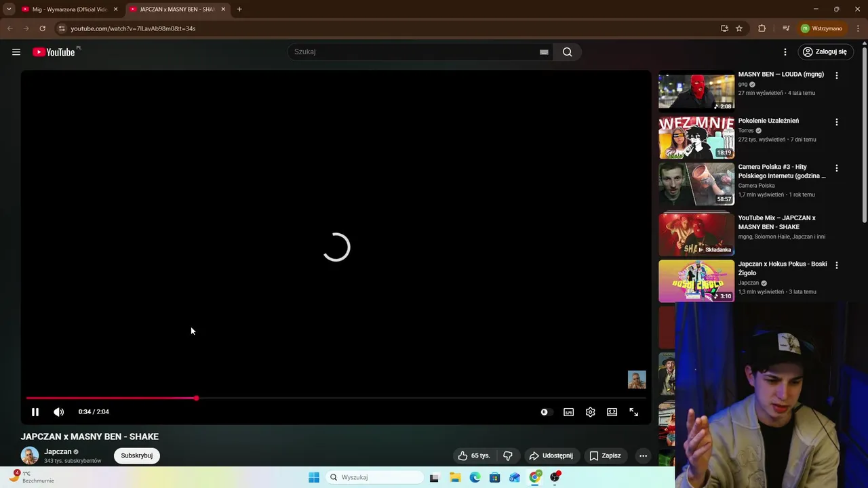This screenshot has width=868, height=488.
Task: Open the Chrome extensions puzzle icon
Action: point(762,28)
